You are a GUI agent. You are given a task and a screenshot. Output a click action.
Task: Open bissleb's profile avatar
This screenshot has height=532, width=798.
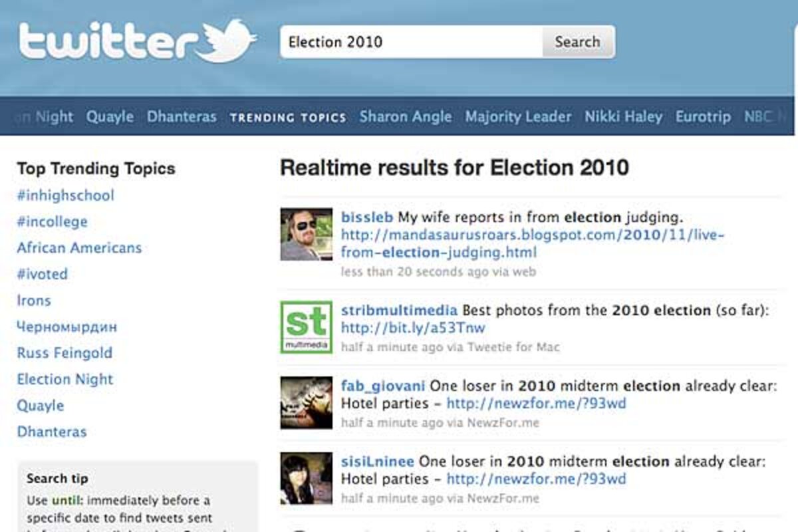tap(306, 234)
